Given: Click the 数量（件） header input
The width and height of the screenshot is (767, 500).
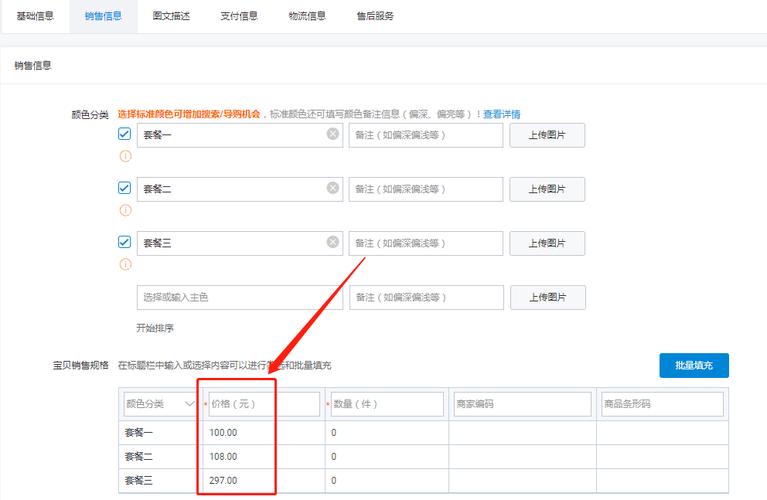Looking at the screenshot, I should click(x=387, y=404).
